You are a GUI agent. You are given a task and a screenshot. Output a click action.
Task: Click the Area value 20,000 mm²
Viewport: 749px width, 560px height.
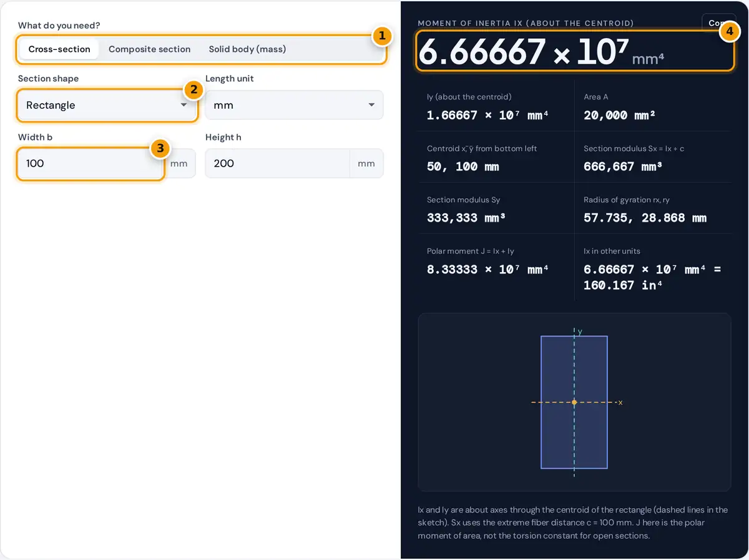619,115
